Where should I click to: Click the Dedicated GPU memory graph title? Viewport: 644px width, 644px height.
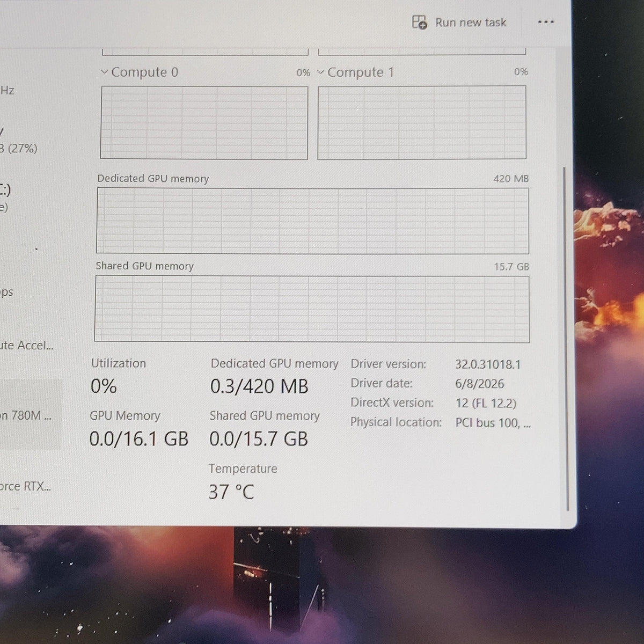tap(153, 179)
